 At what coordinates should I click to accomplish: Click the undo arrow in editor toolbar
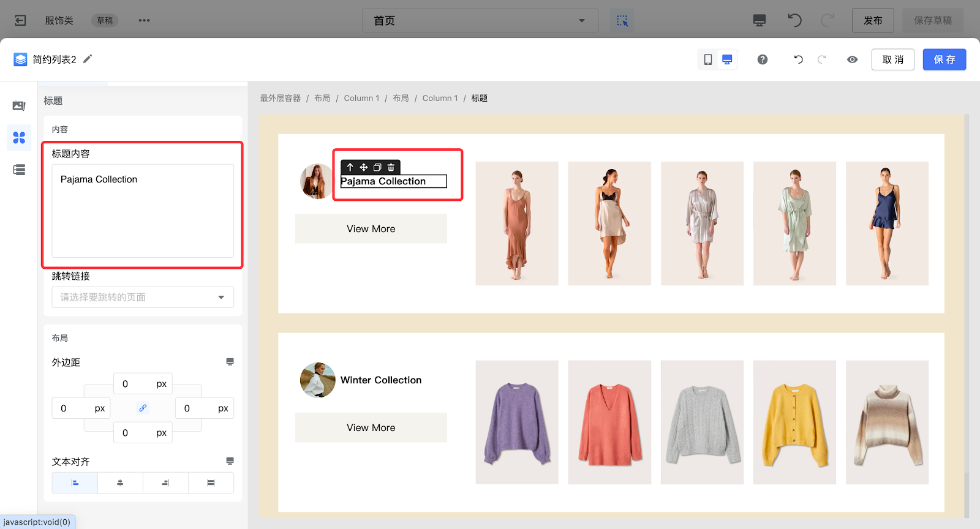[x=798, y=59]
